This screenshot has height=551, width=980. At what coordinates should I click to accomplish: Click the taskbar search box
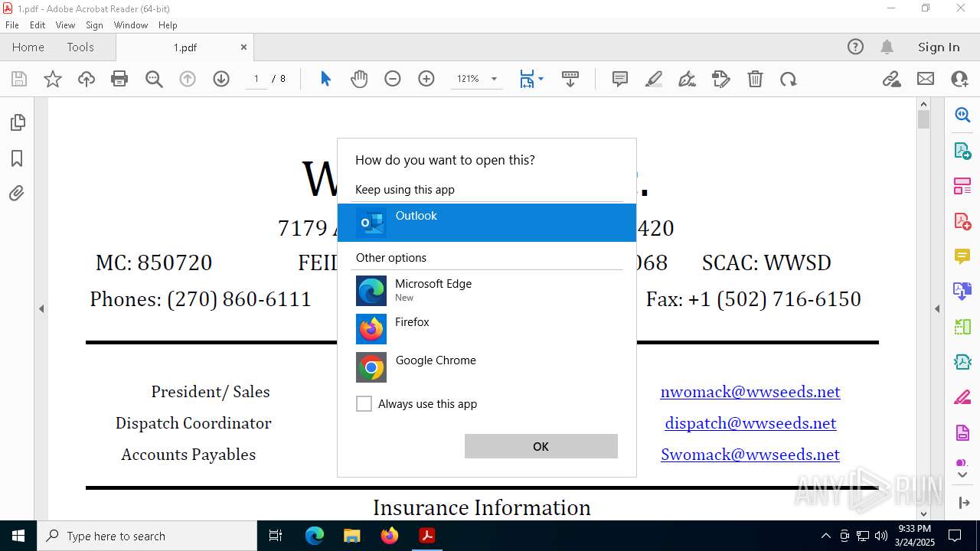pos(147,536)
